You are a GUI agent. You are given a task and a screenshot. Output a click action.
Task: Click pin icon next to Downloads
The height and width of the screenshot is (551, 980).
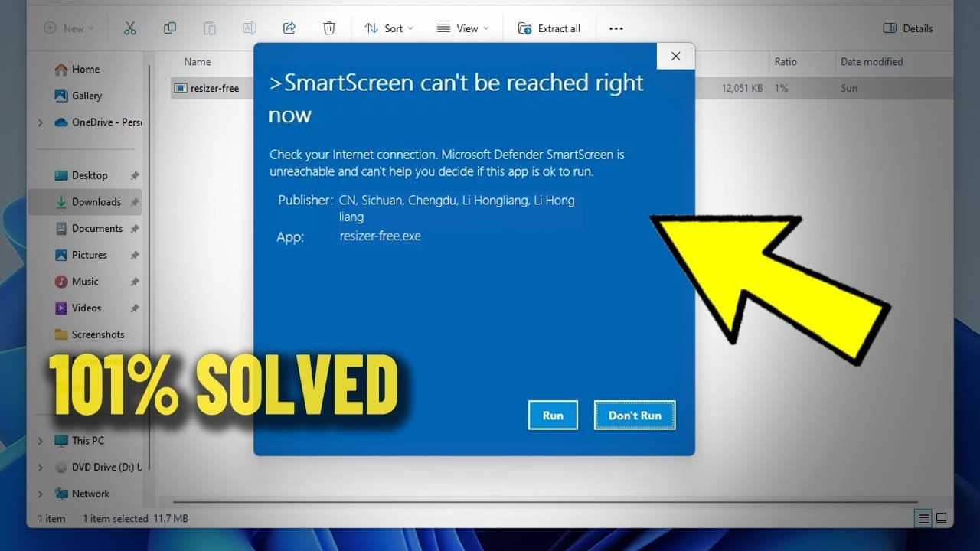point(135,202)
